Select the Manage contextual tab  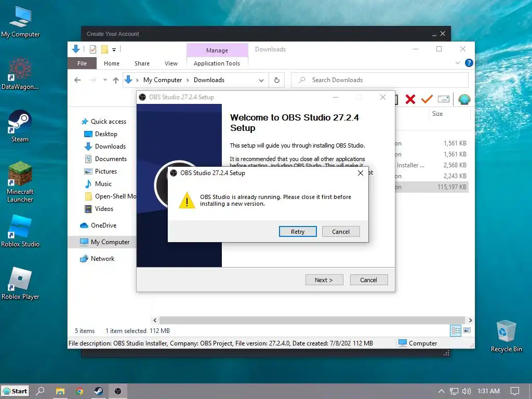(x=217, y=50)
